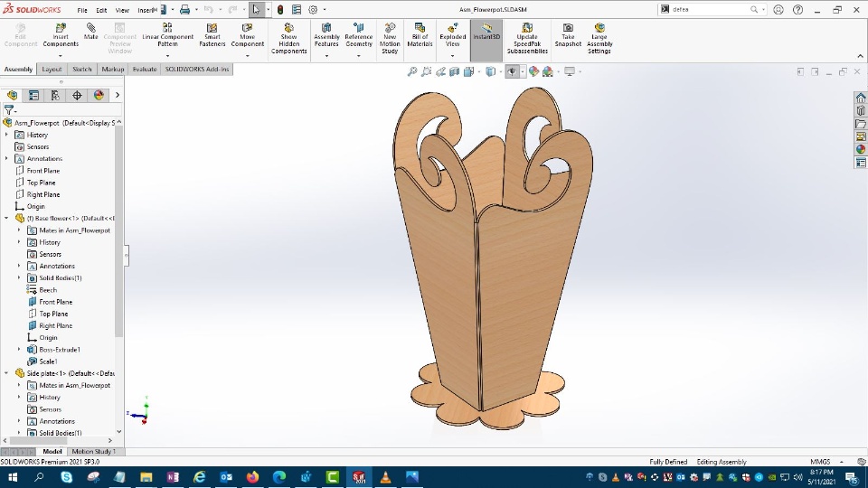Toggle Hide/Show Items eye icon
868x488 pixels.
(513, 71)
